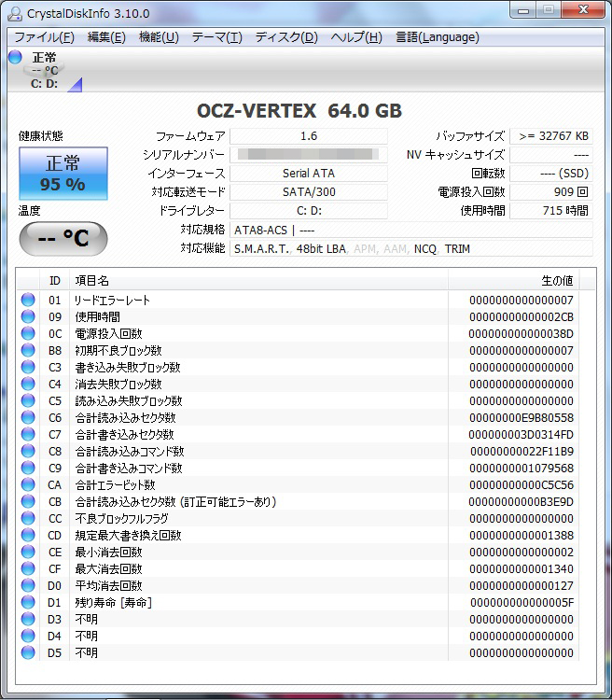Select the 残り寿命 [寿命] attribute name
This screenshot has width=612, height=700.
[x=114, y=603]
